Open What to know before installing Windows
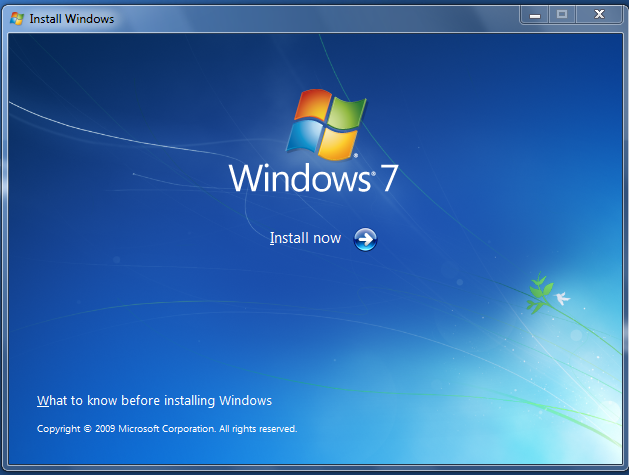The height and width of the screenshot is (475, 629). [x=154, y=400]
